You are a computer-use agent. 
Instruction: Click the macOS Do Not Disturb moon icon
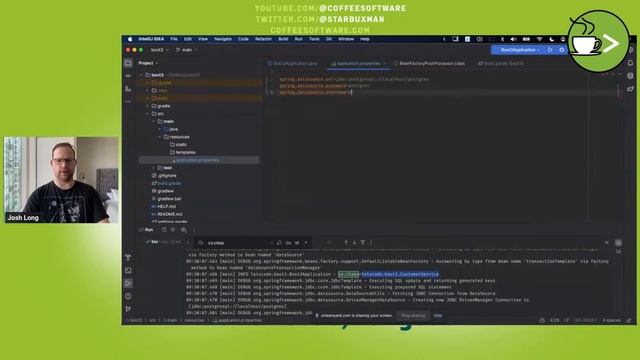click(551, 39)
